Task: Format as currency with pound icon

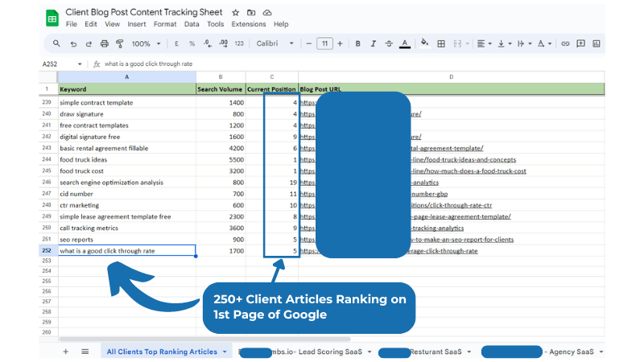Action: [x=176, y=43]
